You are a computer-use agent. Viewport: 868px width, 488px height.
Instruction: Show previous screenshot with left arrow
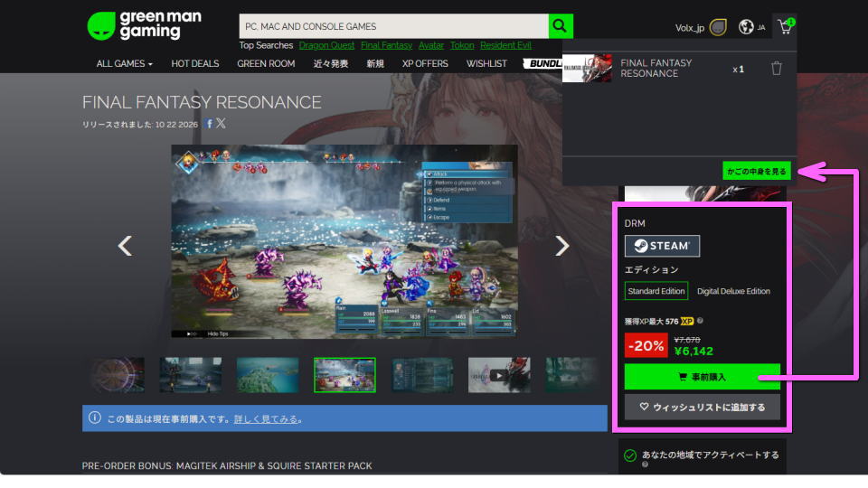click(x=125, y=246)
